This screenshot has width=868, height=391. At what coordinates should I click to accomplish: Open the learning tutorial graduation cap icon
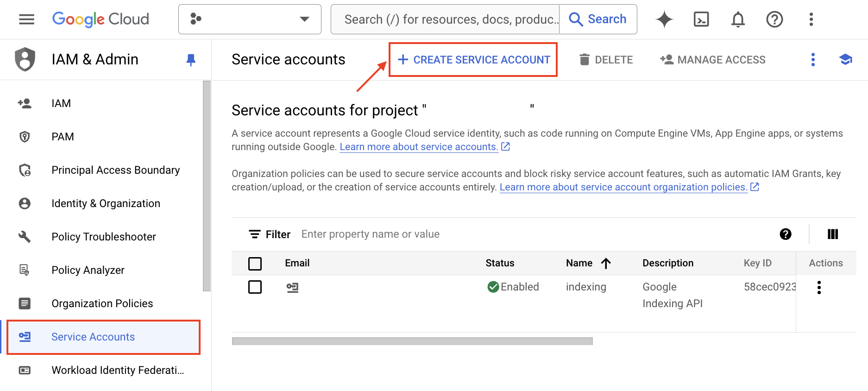coord(846,59)
